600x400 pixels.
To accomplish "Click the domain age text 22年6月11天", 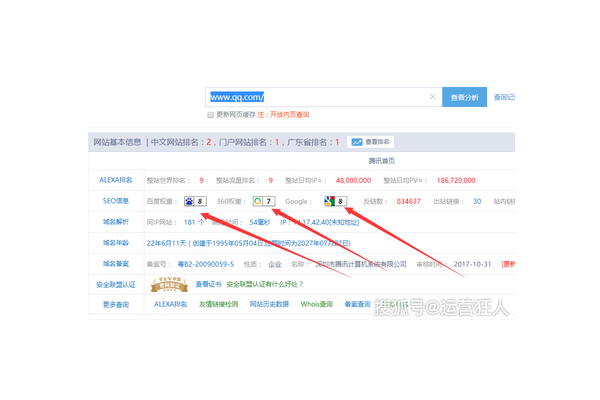I will [x=166, y=243].
